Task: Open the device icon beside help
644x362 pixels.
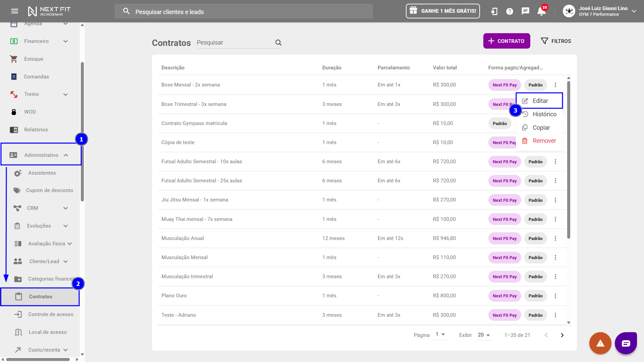Action: click(x=494, y=11)
